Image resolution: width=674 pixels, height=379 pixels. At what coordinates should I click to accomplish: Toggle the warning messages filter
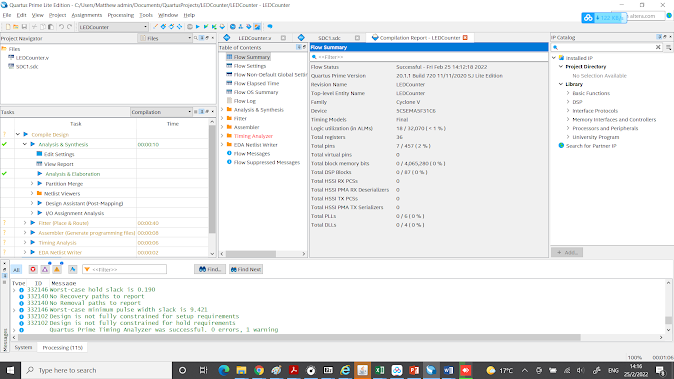[57, 269]
